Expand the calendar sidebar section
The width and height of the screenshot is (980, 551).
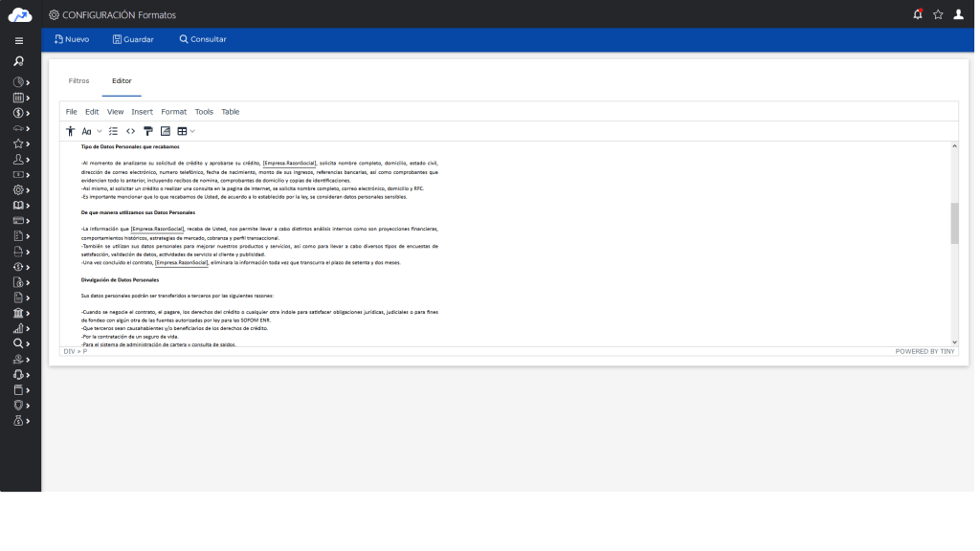click(x=19, y=98)
